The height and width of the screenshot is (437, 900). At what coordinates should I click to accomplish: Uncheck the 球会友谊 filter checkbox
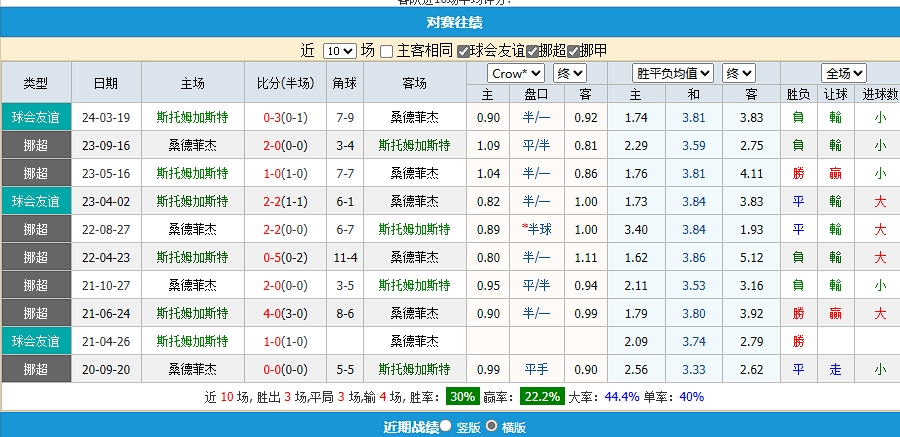464,51
